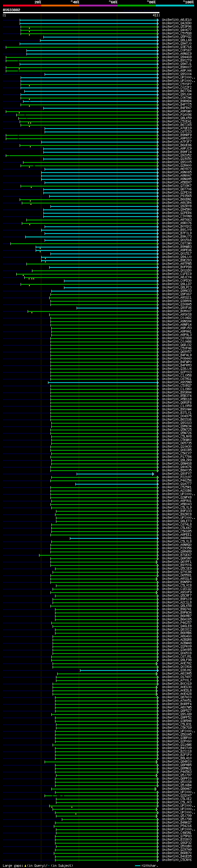Open hit UniRef100_Q3E716
197x868 pixels.
[177, 47]
